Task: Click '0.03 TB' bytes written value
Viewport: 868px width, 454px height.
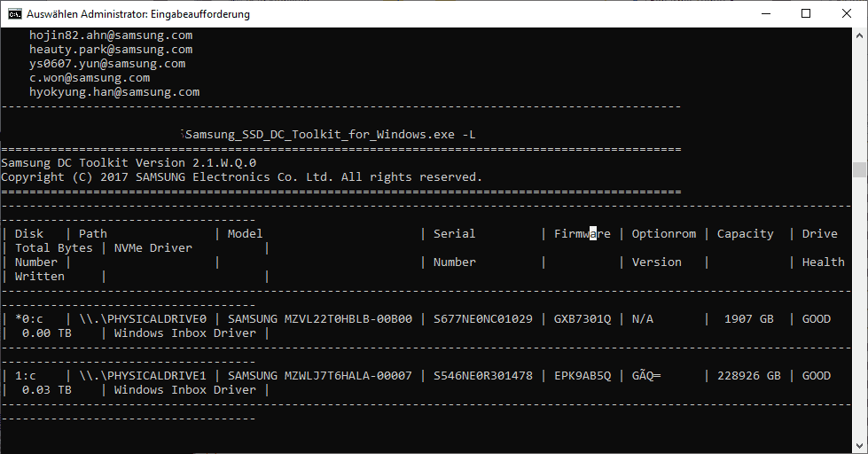Action: (x=46, y=390)
